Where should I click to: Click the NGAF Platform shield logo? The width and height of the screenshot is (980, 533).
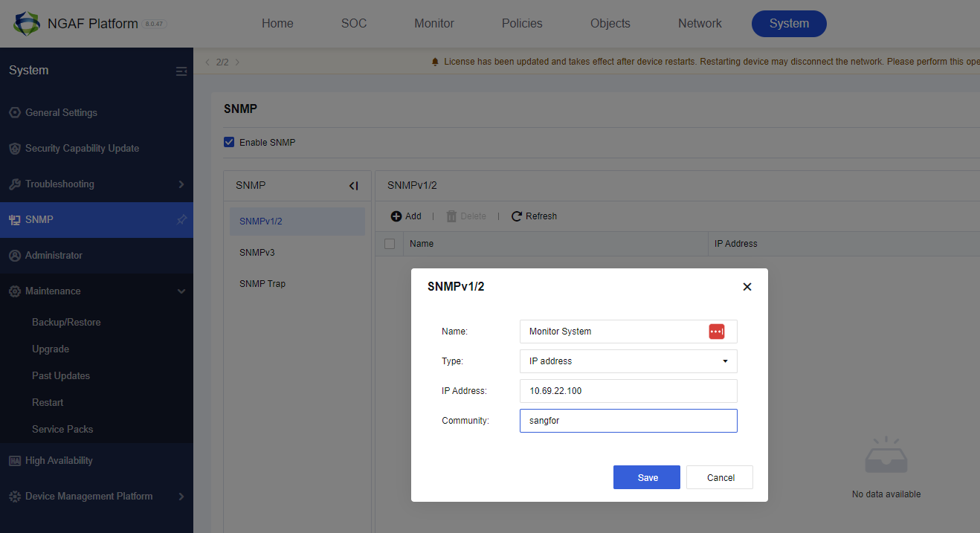tap(27, 24)
